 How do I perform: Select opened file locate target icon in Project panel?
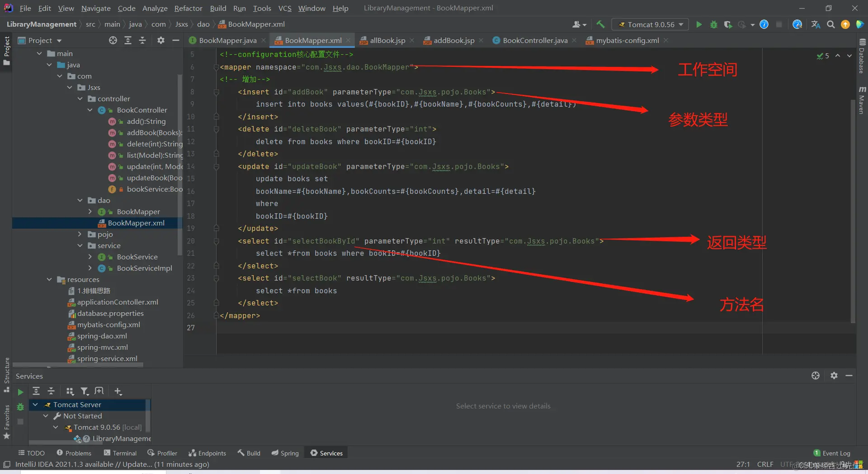(x=113, y=40)
